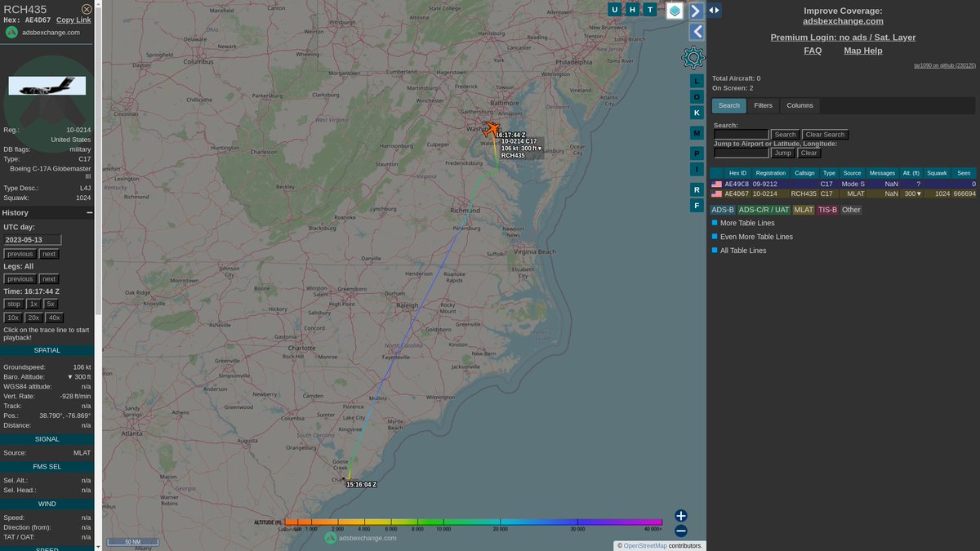This screenshot has height=551, width=980.
Task: Toggle the F map button
Action: [x=697, y=206]
